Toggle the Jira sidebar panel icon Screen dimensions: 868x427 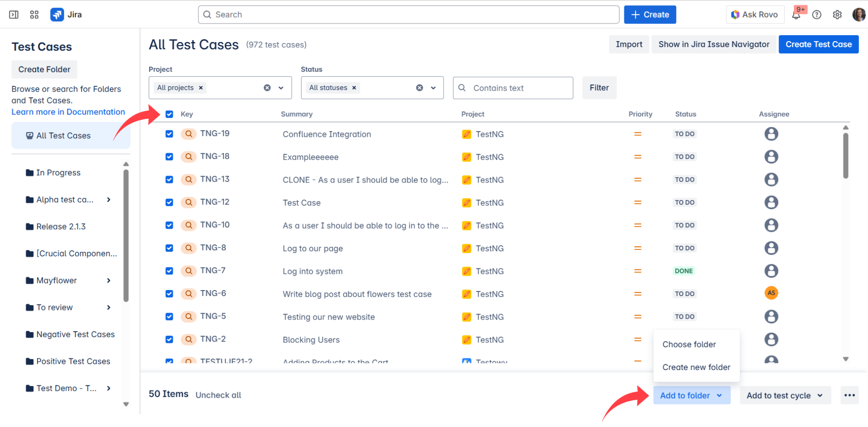click(14, 14)
